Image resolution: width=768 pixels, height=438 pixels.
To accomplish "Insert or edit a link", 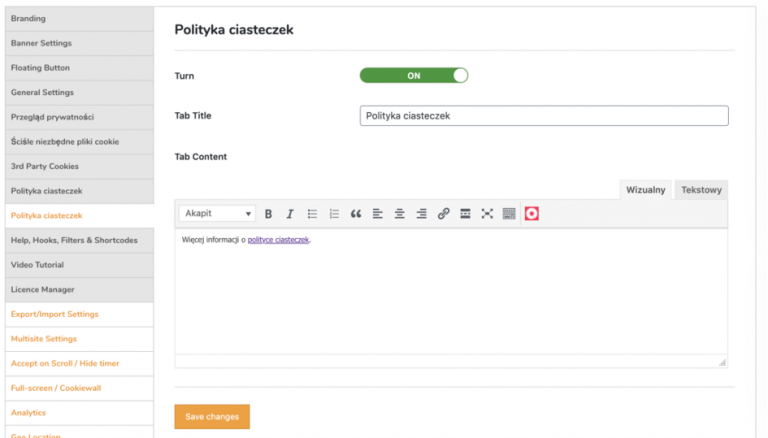I will click(443, 214).
